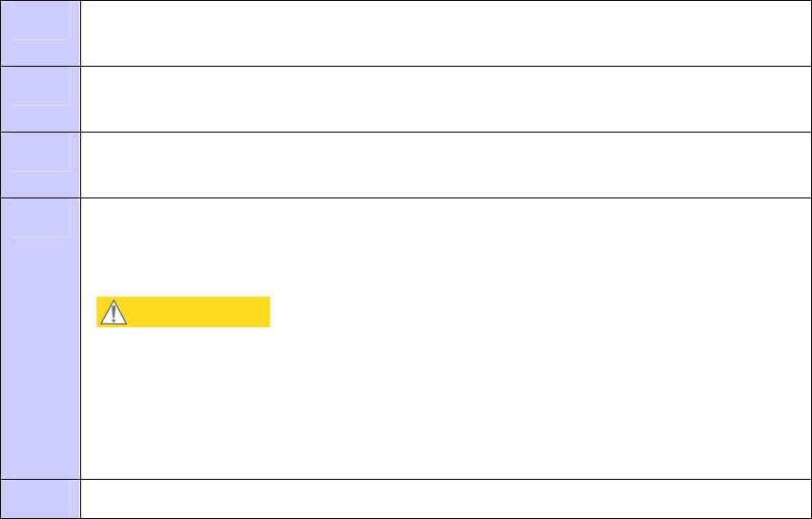Image resolution: width=812 pixels, height=519 pixels.
Task: Click the bottom row's white content cell
Action: [446, 499]
